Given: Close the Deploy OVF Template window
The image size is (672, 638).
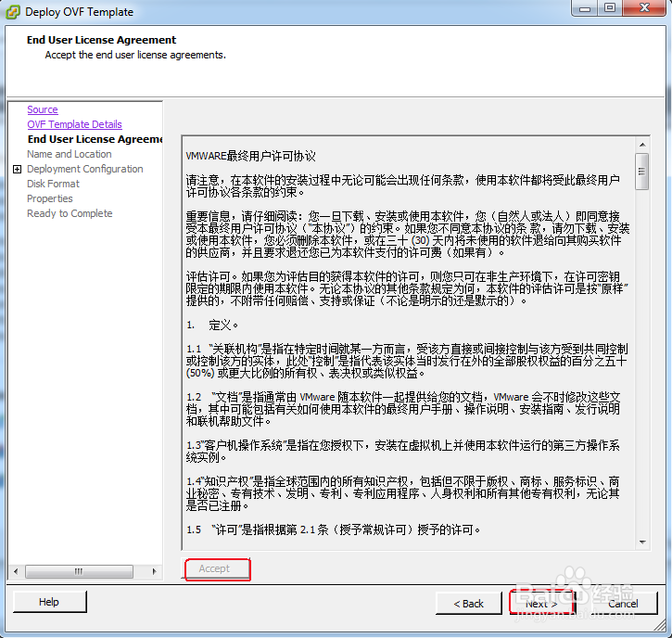Looking at the screenshot, I should point(644,8).
